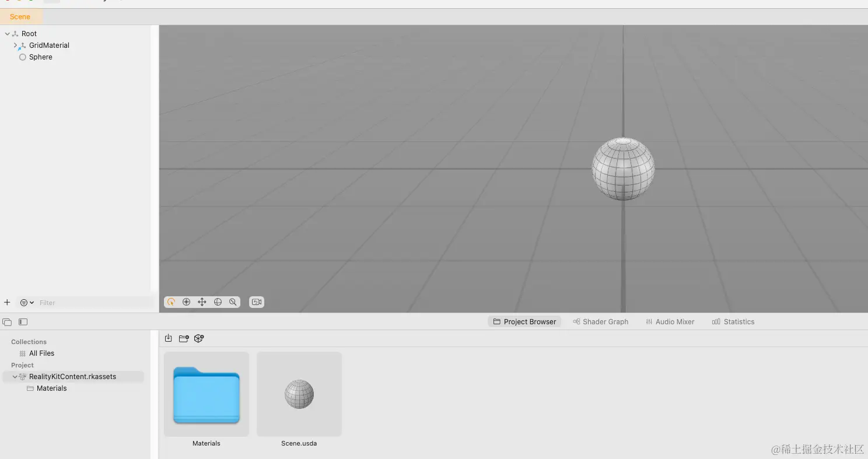The width and height of the screenshot is (868, 459).
Task: Select the blue Materials folder thumbnail
Action: pos(206,394)
